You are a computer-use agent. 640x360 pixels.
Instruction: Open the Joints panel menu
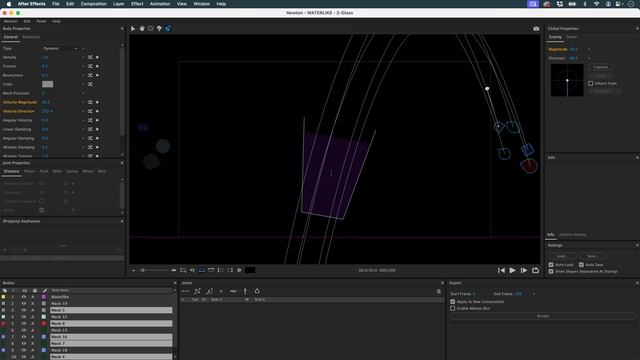click(442, 283)
